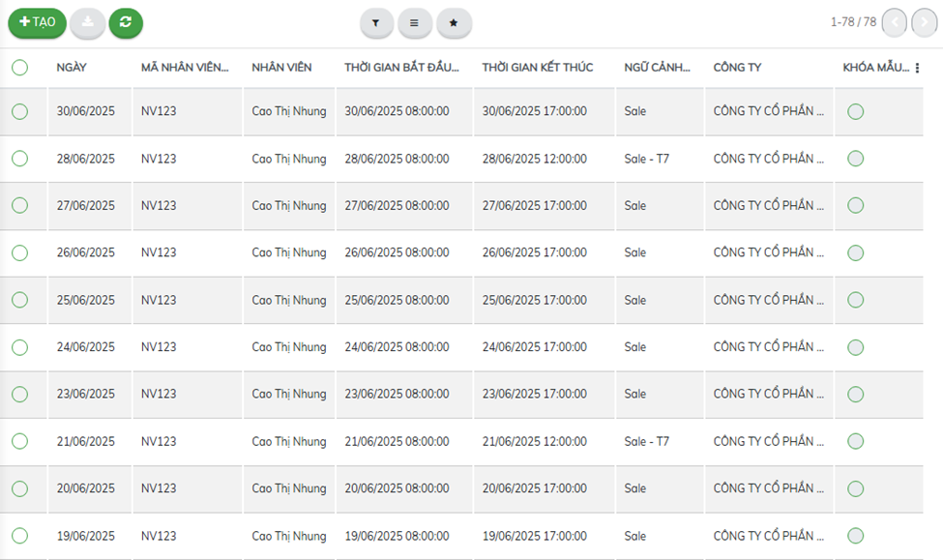
Task: Click end time 28/06/2025 12:00:00
Action: pos(534,159)
